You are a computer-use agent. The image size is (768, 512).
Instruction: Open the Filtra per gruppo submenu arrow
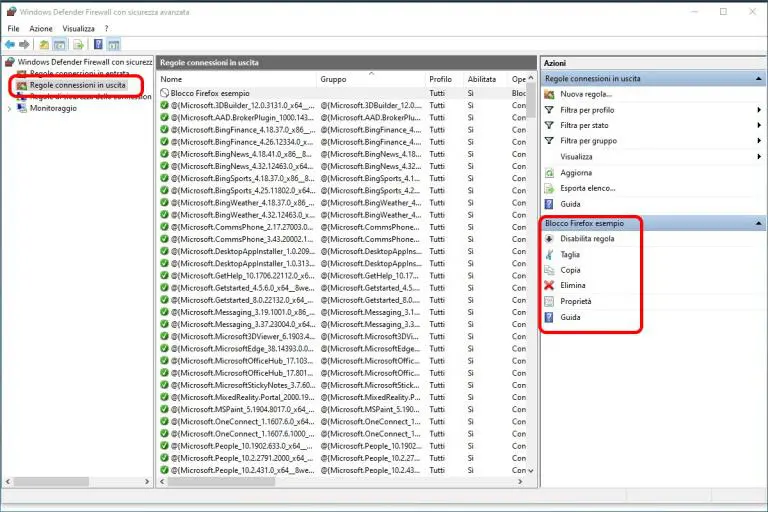[x=759, y=141]
